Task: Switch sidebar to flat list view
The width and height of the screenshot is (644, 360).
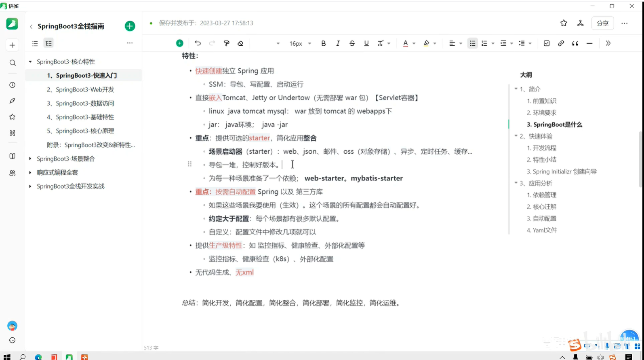Action: pyautogui.click(x=35, y=43)
